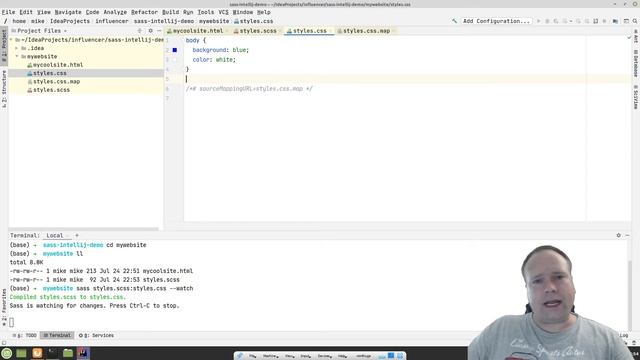The image size is (640, 360).
Task: Open Project Structure icon in toolbar
Action: [615, 21]
